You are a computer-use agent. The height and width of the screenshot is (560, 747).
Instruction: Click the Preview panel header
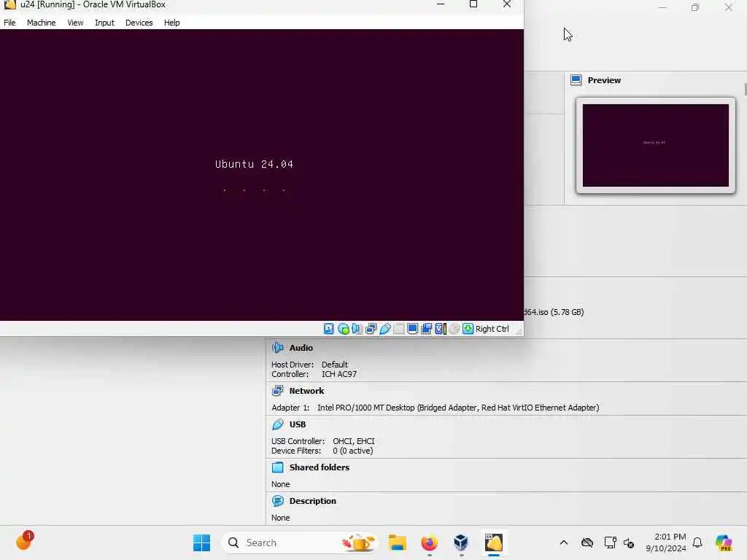point(604,80)
